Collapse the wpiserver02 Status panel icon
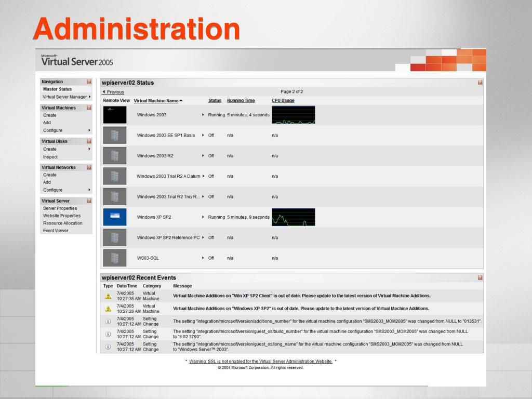 tap(480, 83)
